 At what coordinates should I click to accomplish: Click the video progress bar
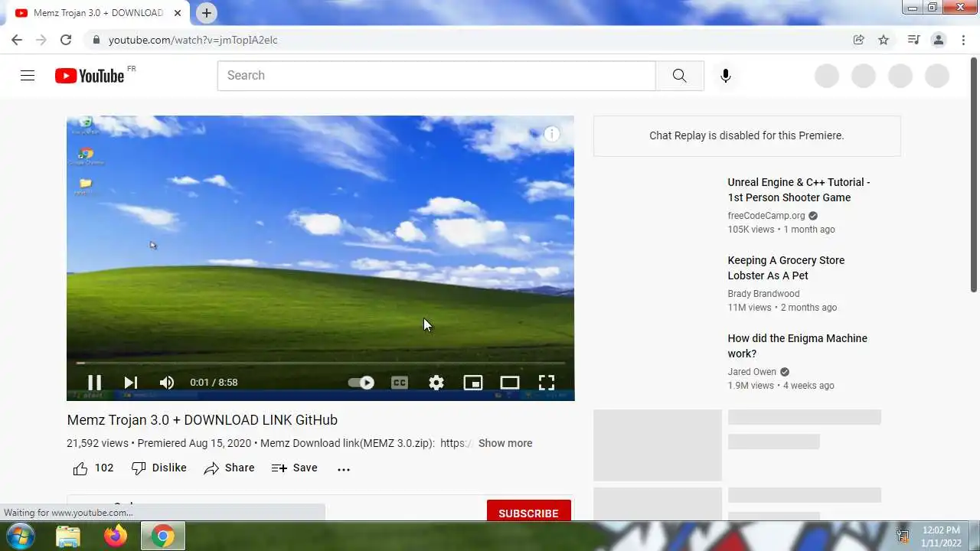[x=321, y=363]
